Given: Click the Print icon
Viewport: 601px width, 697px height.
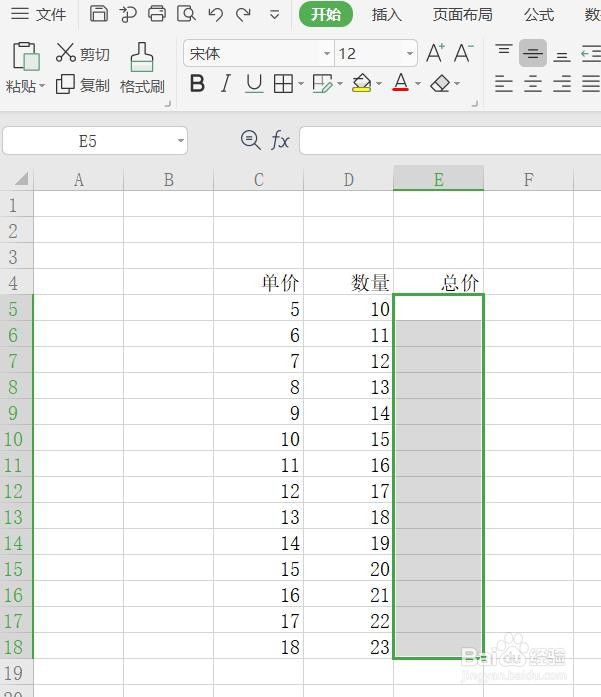Looking at the screenshot, I should point(157,14).
